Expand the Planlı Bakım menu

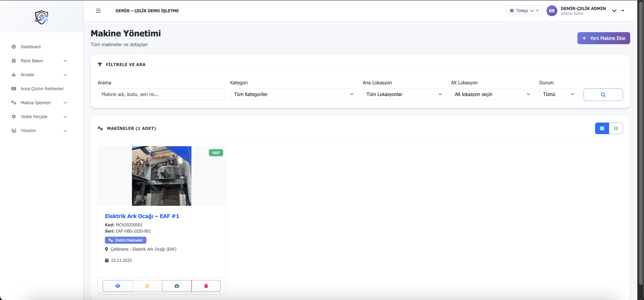click(x=39, y=61)
